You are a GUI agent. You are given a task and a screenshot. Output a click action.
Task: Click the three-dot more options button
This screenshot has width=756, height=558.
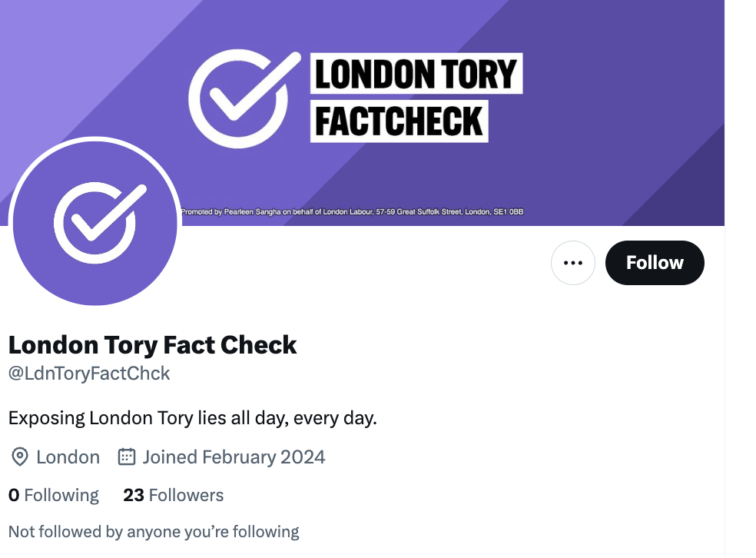pyautogui.click(x=573, y=263)
